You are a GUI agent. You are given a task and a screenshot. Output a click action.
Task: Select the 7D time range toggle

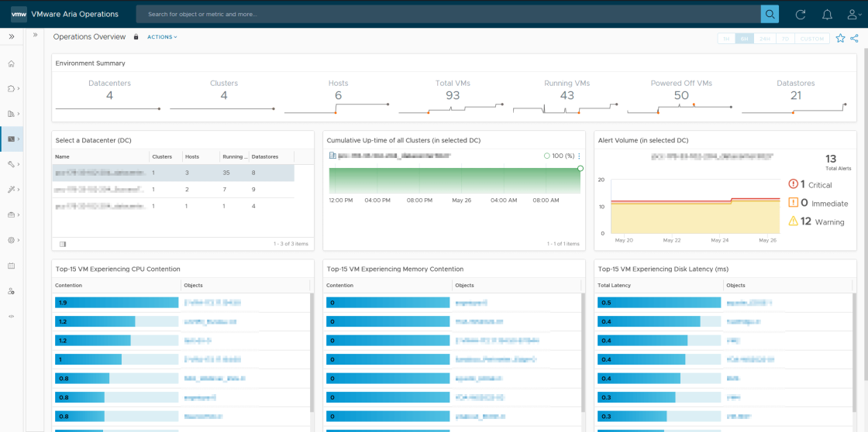785,39
